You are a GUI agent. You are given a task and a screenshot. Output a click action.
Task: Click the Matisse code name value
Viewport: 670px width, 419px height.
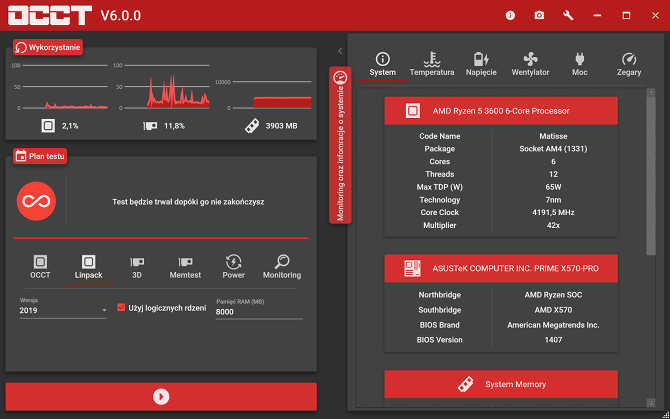pyautogui.click(x=553, y=136)
